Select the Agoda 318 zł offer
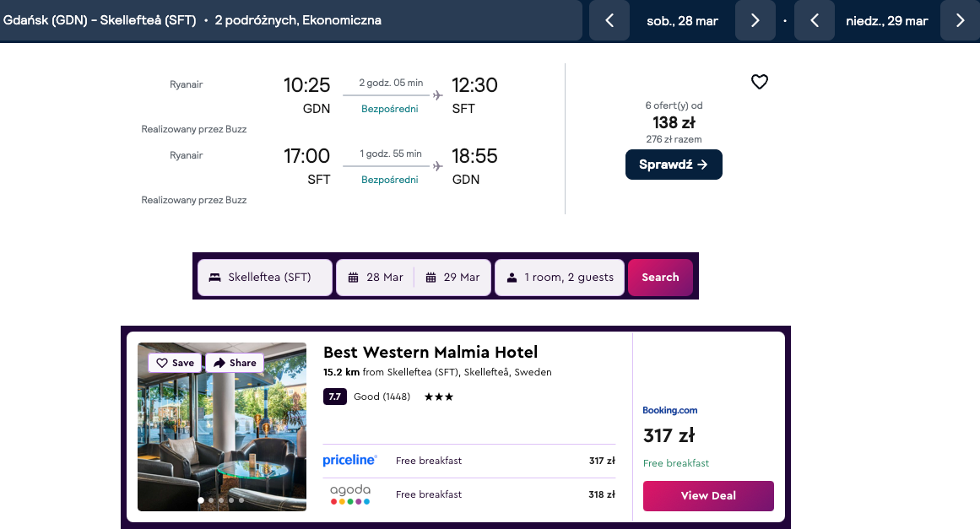980x529 pixels. [469, 494]
